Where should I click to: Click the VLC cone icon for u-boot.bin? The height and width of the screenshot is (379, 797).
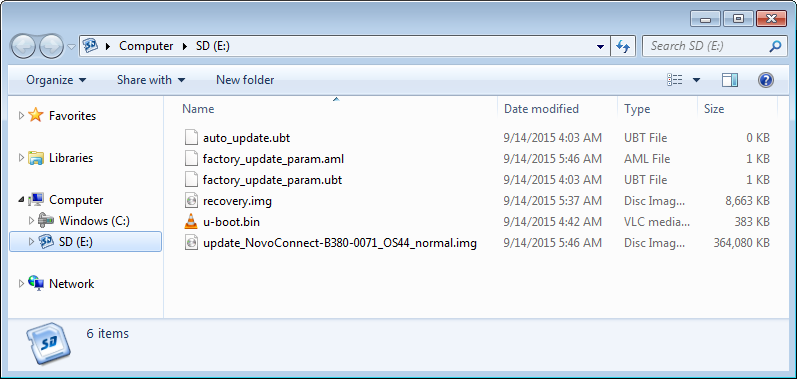pyautogui.click(x=191, y=222)
